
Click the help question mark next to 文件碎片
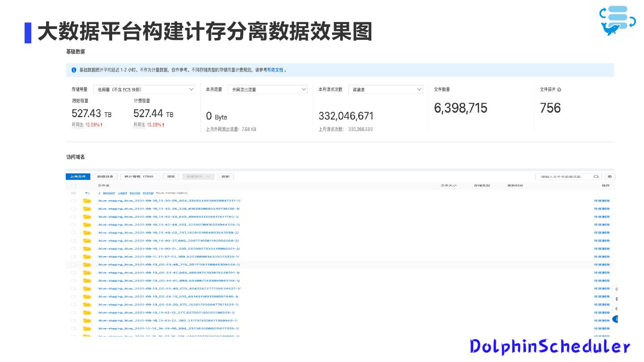(559, 90)
